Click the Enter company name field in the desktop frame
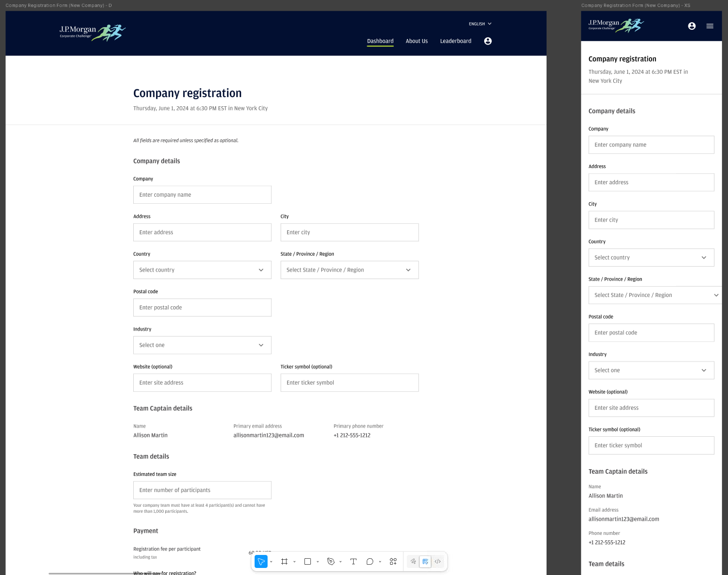The image size is (728, 575). 202,195
